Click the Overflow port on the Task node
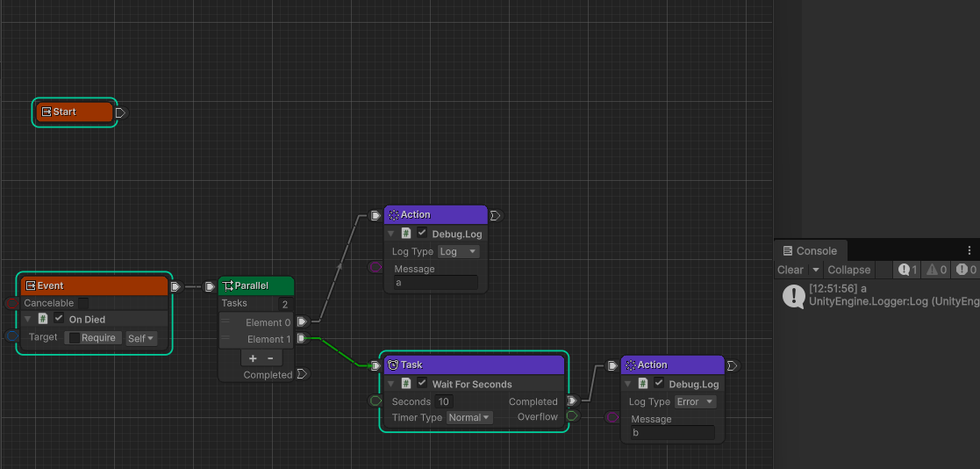 click(x=571, y=416)
